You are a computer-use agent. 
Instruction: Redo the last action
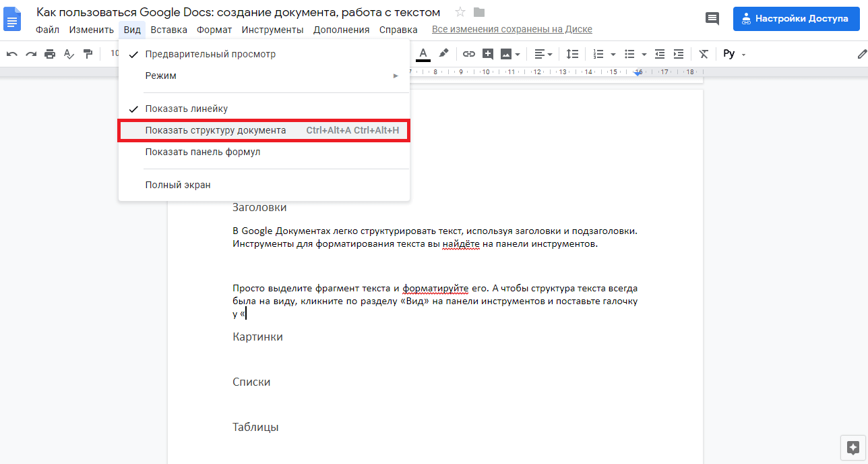pyautogui.click(x=31, y=53)
